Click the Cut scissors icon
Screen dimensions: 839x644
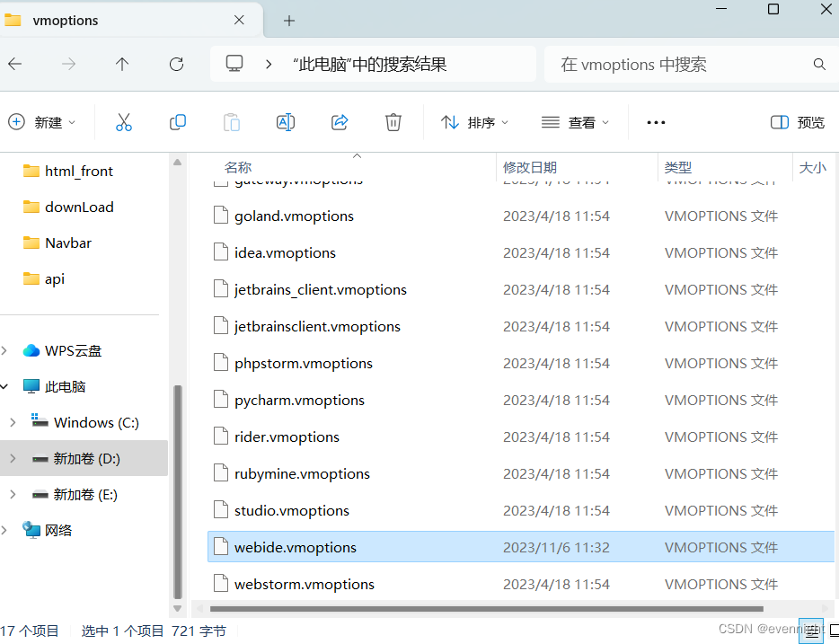(124, 122)
